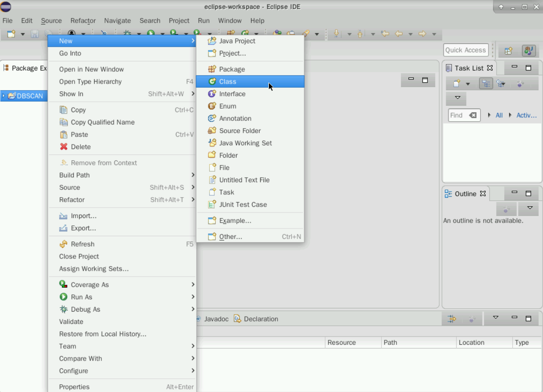543x392 pixels.
Task: Toggle Categorized view in Task List
Action: [x=486, y=84]
